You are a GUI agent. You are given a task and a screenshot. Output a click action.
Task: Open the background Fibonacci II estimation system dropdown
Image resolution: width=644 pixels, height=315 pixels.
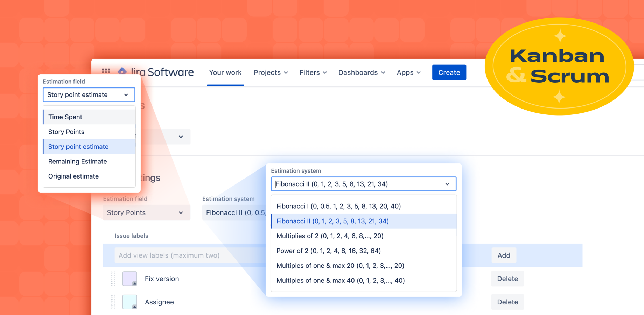pos(234,212)
